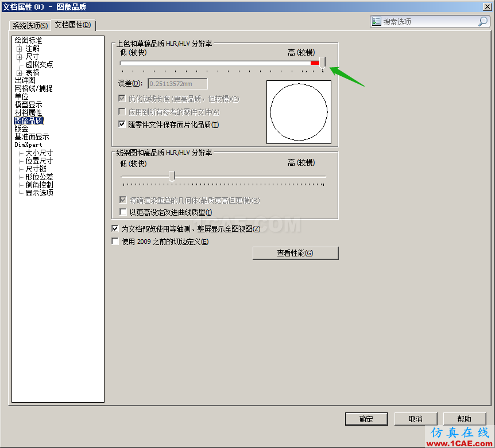495x448 pixels.
Task: Select 单位 in the tree
Action: (x=21, y=97)
